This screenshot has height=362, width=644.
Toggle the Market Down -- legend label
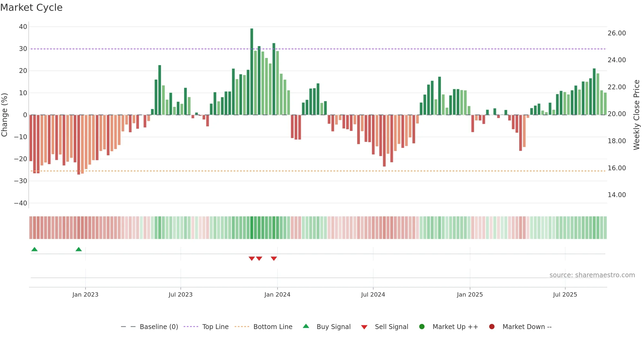[527, 327]
